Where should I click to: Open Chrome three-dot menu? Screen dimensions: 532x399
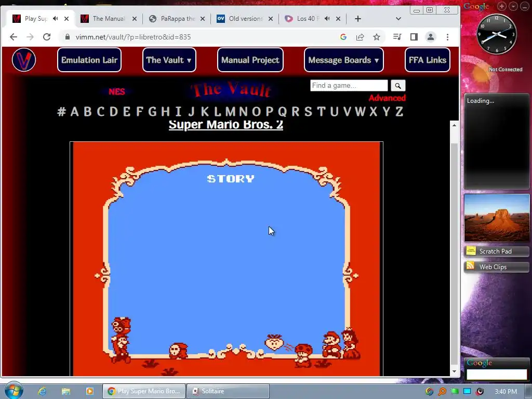pos(447,37)
